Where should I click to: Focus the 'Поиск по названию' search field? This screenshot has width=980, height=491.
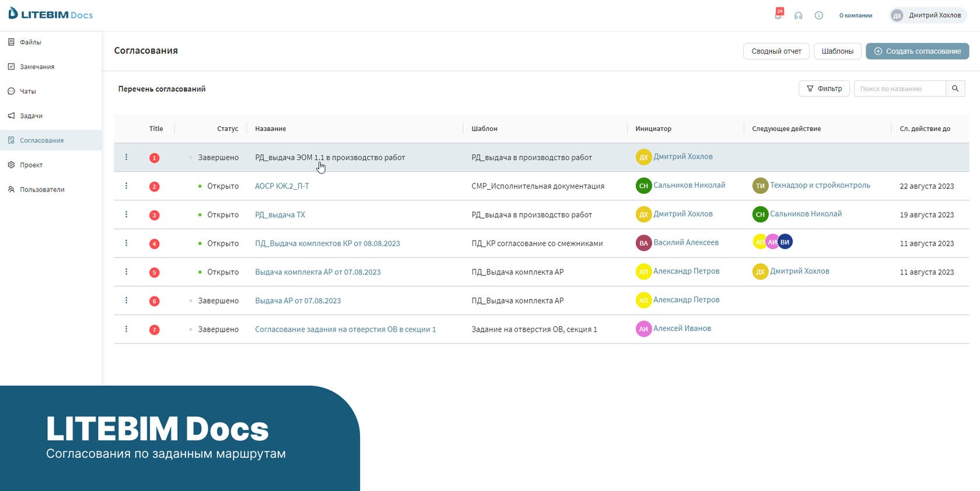click(900, 89)
